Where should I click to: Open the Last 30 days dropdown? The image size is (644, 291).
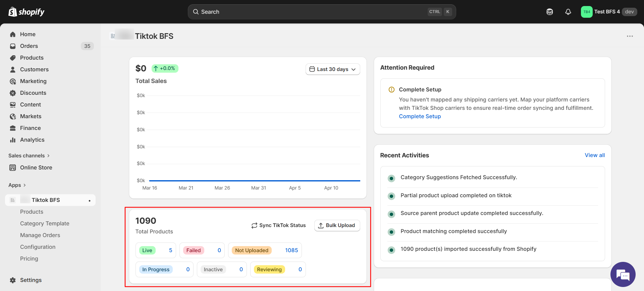[x=332, y=69]
